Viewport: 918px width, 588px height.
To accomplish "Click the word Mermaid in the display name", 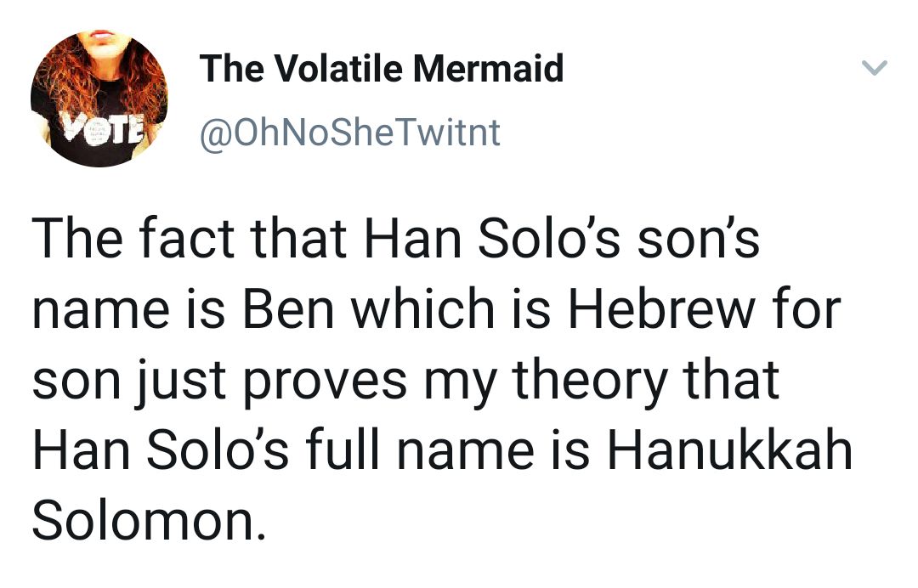I will [488, 68].
